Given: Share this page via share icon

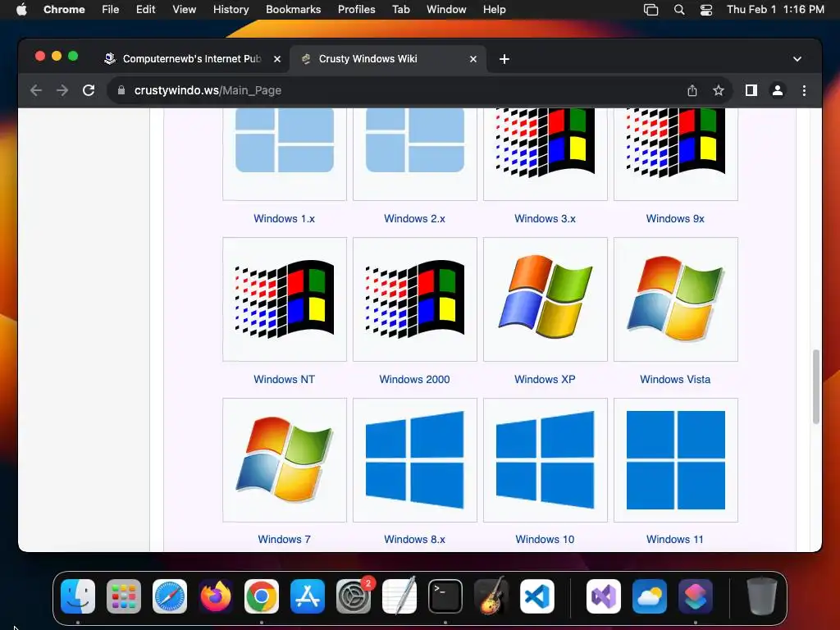Looking at the screenshot, I should (692, 90).
